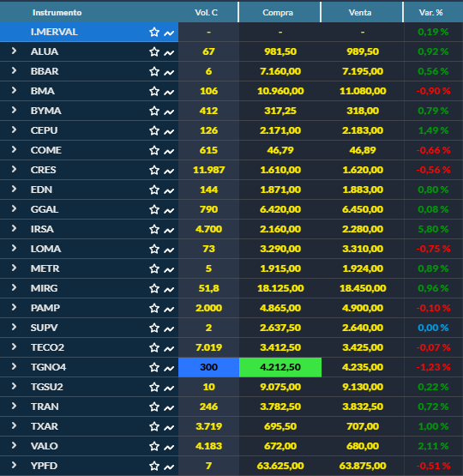The width and height of the screenshot is (463, 476).
Task: Select the MIRG instrument name
Action: coord(44,288)
